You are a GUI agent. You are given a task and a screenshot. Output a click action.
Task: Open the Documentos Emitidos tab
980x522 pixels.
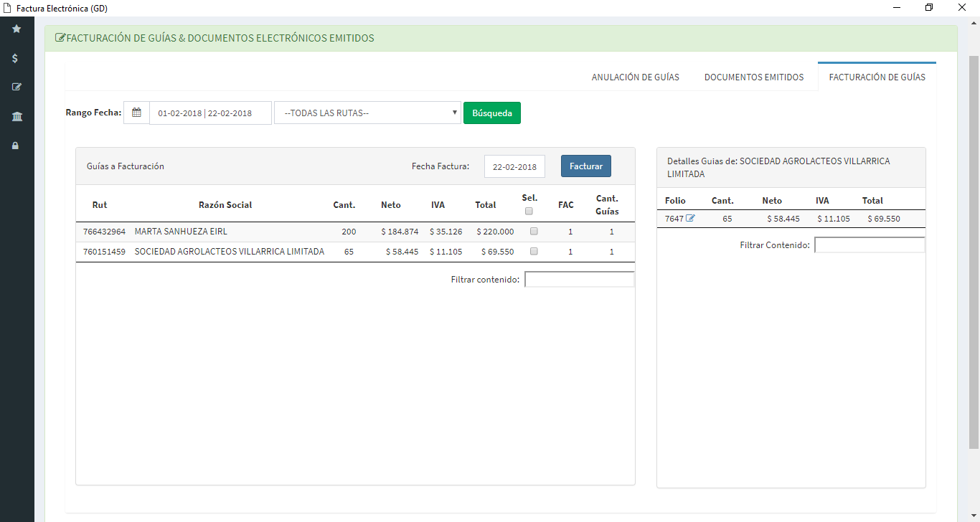point(754,77)
